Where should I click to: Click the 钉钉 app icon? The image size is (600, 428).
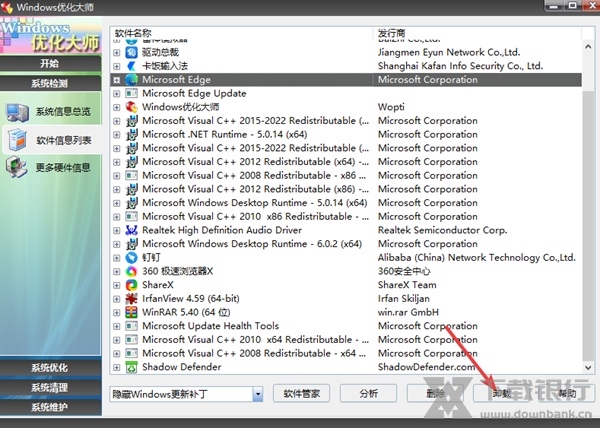click(x=131, y=257)
